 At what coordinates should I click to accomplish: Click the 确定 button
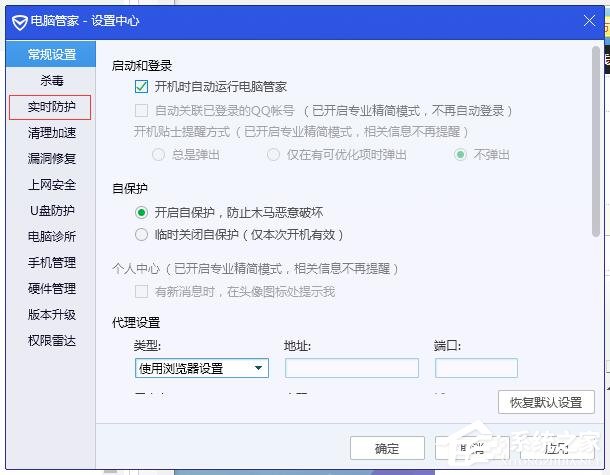click(x=387, y=449)
